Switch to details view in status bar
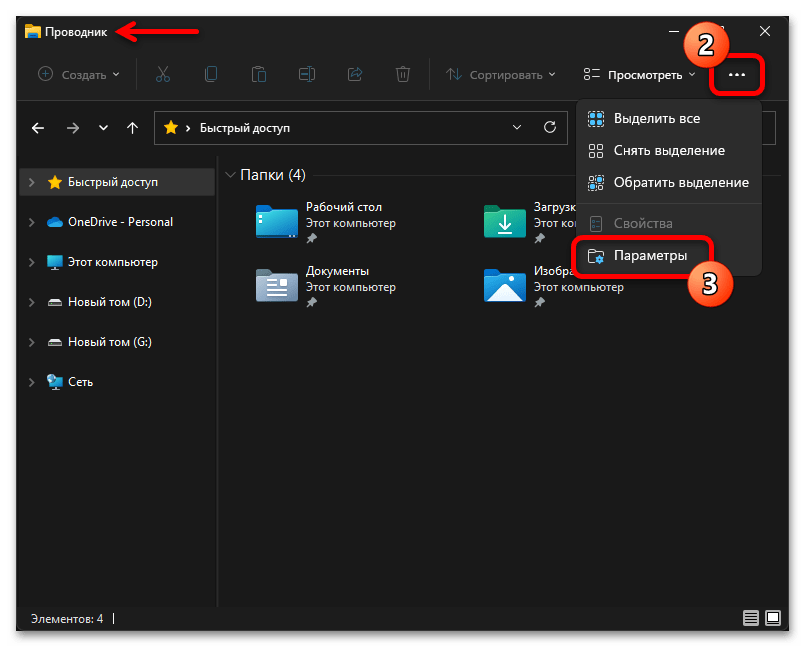 coord(750,618)
